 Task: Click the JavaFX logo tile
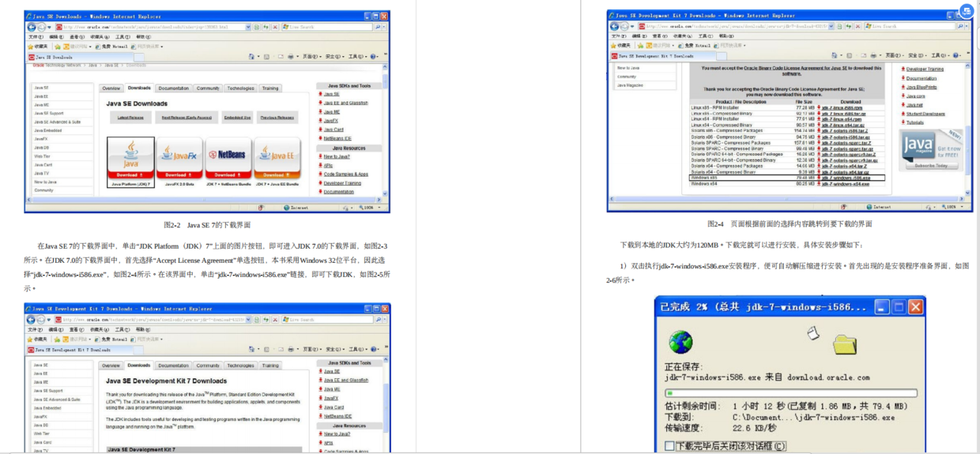pos(179,158)
